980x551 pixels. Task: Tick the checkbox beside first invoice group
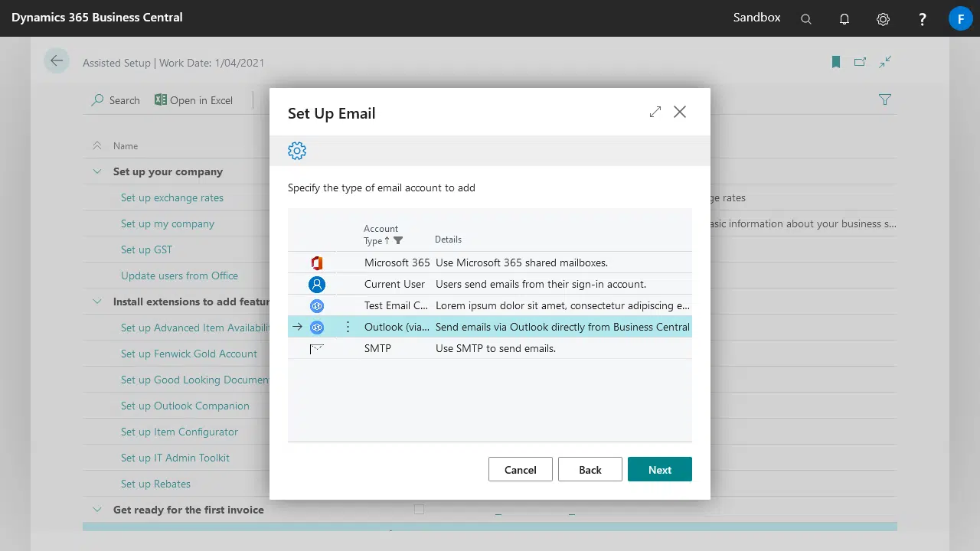[x=419, y=509]
